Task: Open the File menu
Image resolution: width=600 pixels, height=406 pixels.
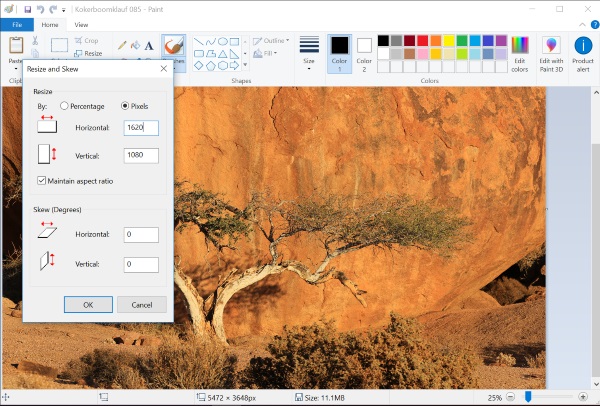Action: pos(17,24)
